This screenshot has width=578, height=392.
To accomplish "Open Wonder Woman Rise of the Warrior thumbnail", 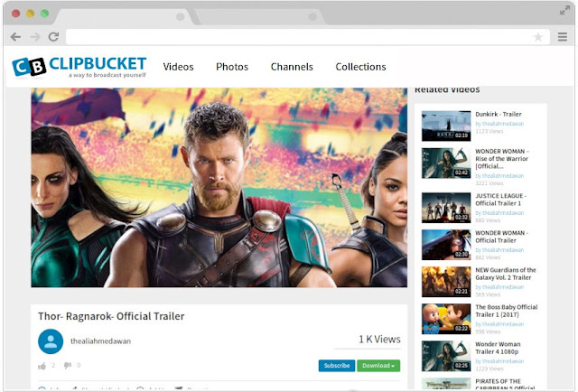I will (446, 163).
